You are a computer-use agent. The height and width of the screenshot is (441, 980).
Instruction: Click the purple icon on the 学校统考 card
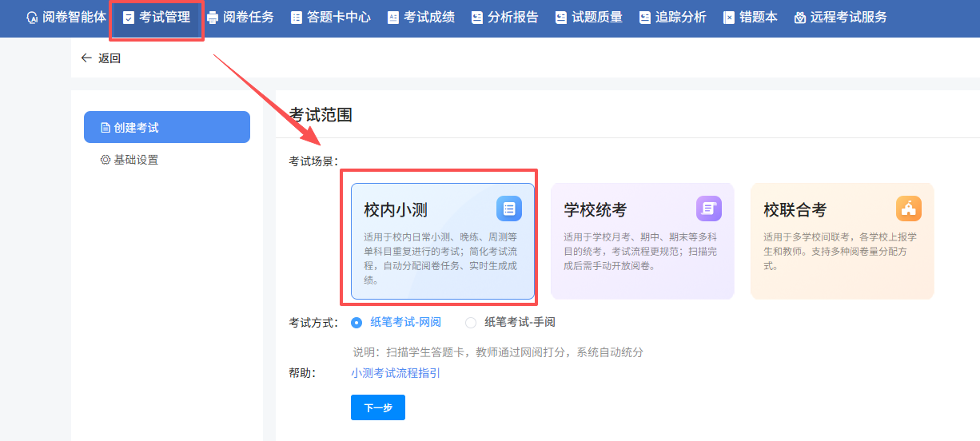709,209
